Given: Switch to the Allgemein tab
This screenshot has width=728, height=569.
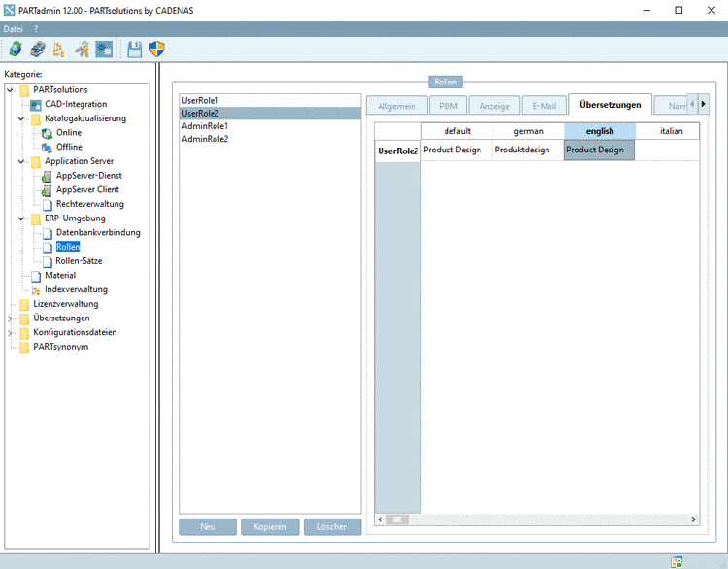Looking at the screenshot, I should [397, 106].
